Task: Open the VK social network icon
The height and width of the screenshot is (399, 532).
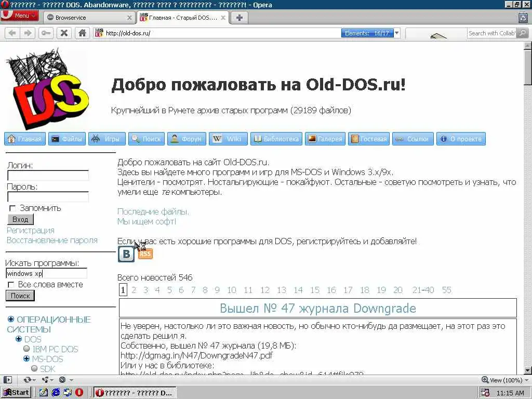Action: click(126, 254)
